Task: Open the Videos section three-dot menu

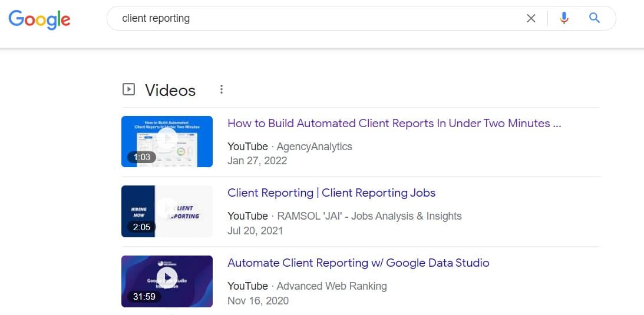Action: click(222, 89)
